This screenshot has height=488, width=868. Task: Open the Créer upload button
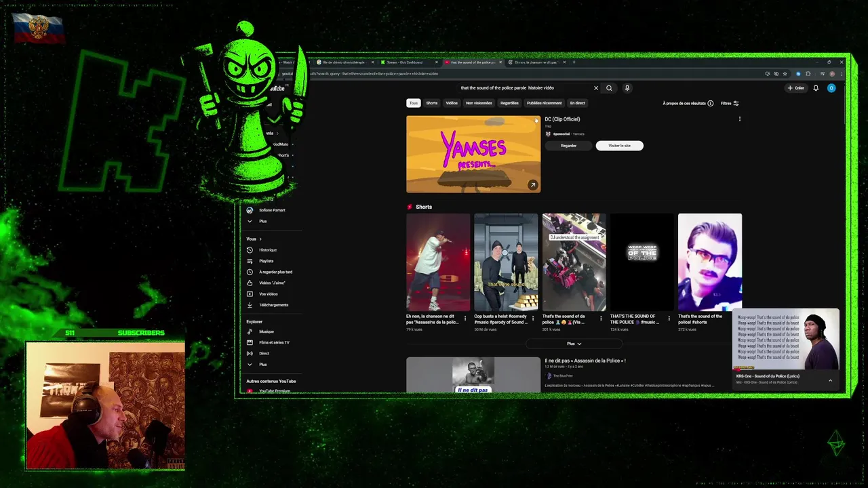pos(796,88)
